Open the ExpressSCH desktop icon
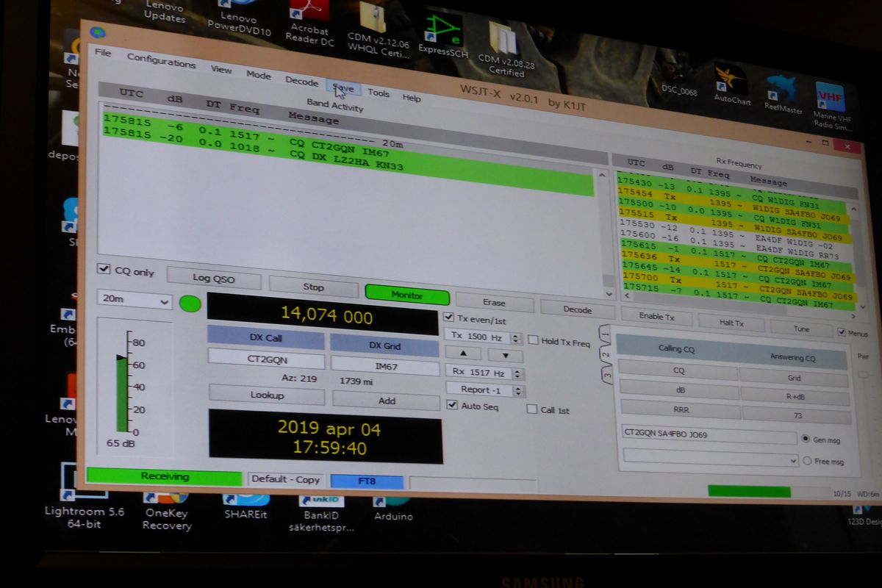882x588 pixels. coord(442,35)
